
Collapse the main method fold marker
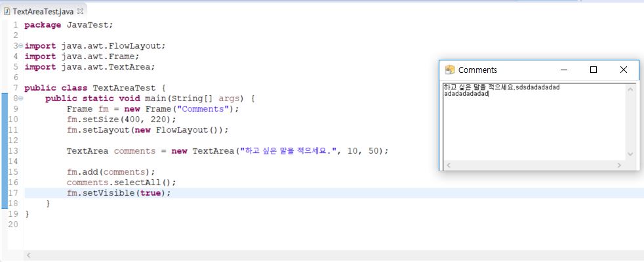pyautogui.click(x=20, y=98)
